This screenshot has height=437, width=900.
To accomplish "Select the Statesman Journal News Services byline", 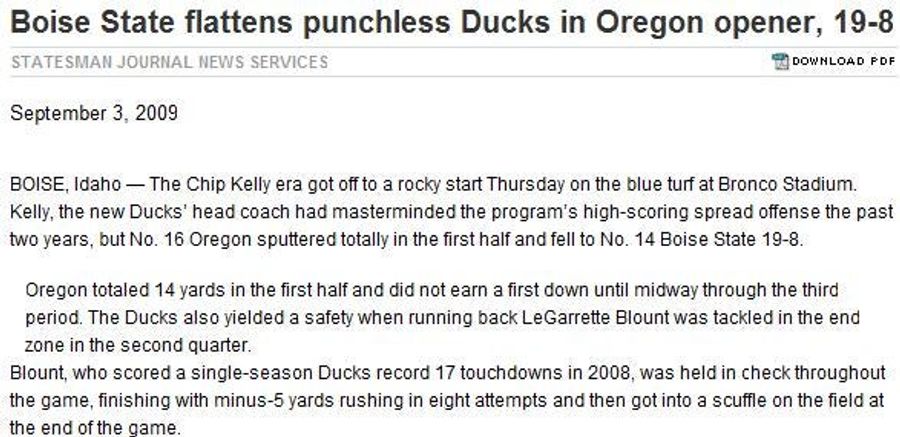I will [x=169, y=62].
